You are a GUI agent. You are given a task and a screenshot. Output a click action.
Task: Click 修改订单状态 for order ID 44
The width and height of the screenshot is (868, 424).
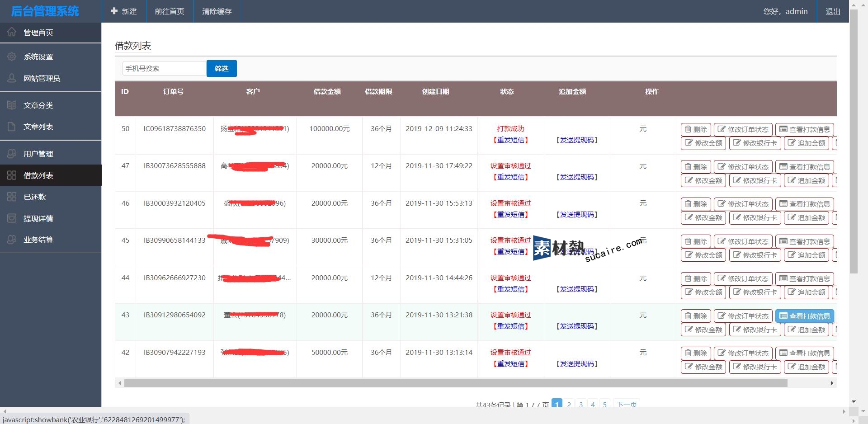743,278
